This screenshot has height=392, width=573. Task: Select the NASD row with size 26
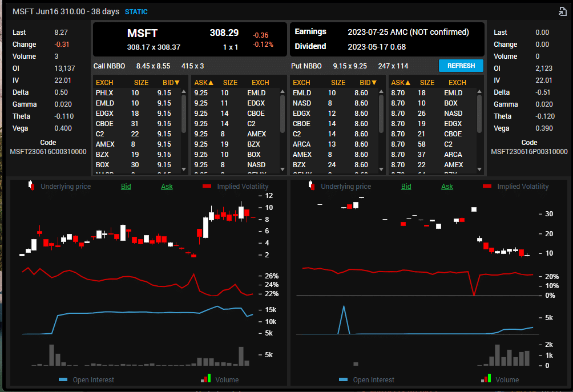433,113
